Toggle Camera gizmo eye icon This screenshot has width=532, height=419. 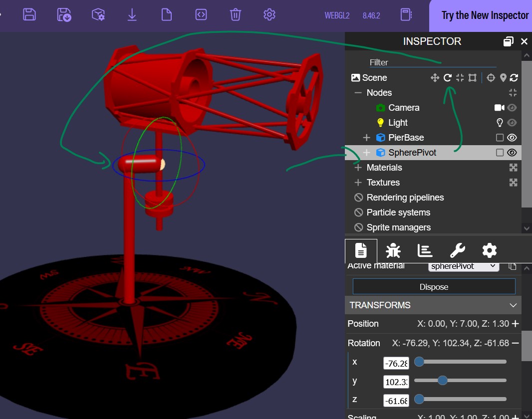(x=512, y=107)
